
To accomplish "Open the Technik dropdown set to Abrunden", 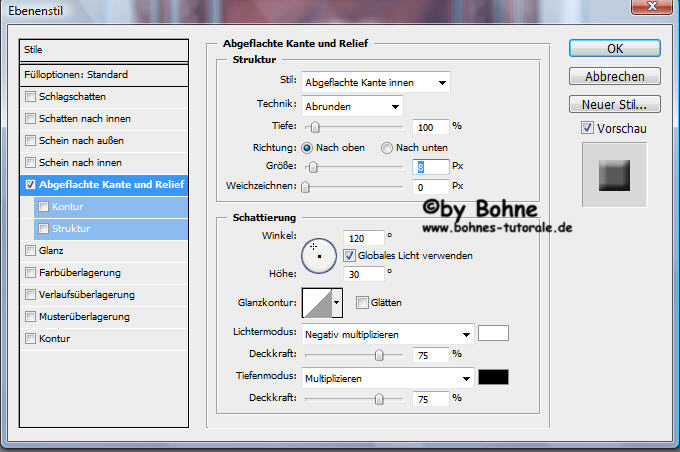I will (352, 105).
